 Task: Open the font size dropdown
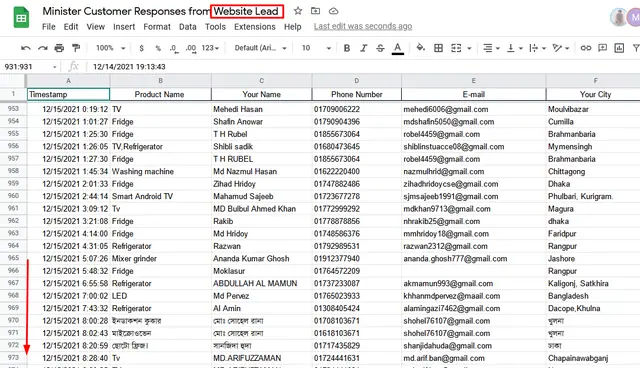[316, 48]
